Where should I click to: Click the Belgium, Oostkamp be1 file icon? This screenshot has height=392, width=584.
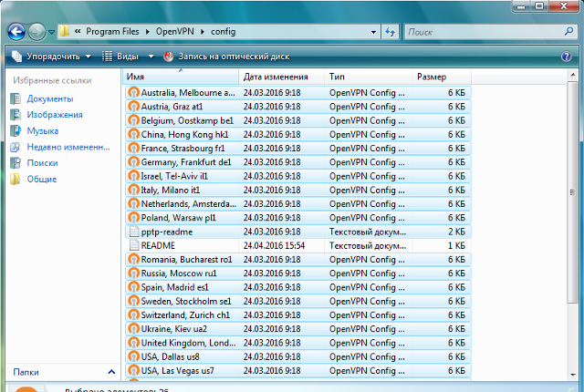pos(133,120)
